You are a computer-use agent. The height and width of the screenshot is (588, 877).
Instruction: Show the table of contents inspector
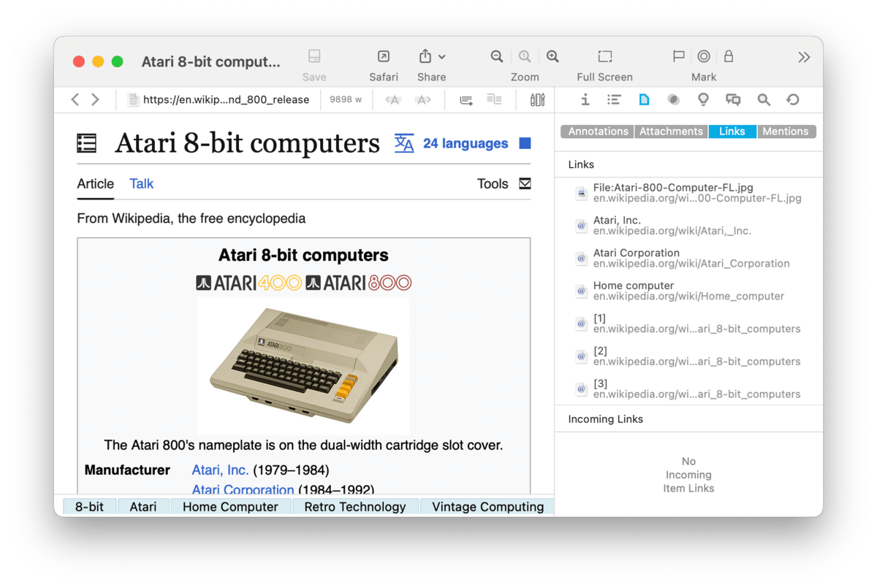click(614, 100)
